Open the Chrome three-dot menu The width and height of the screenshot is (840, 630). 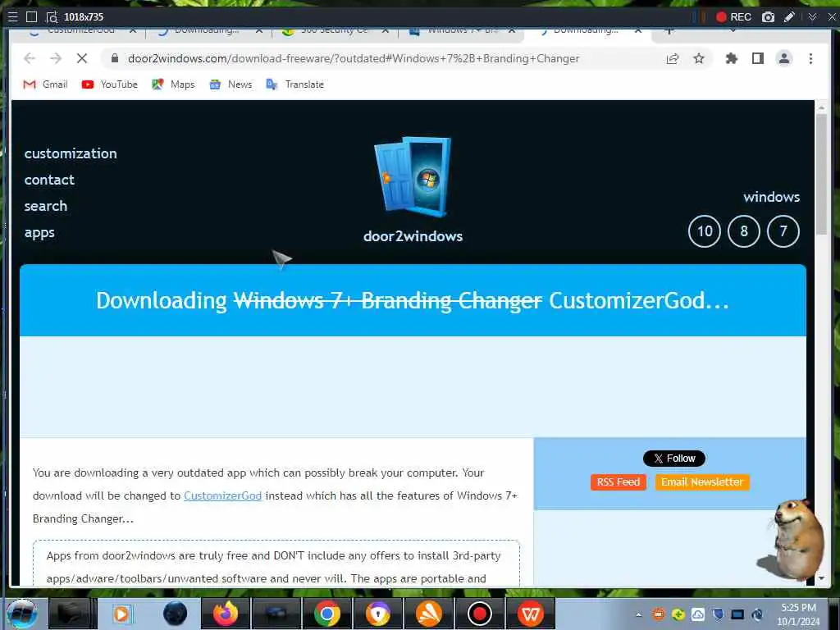click(810, 58)
